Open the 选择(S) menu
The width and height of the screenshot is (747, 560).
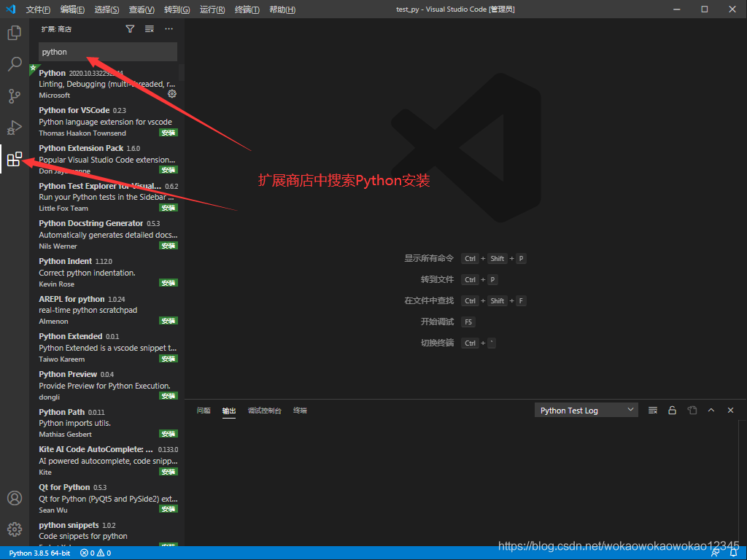click(x=107, y=9)
